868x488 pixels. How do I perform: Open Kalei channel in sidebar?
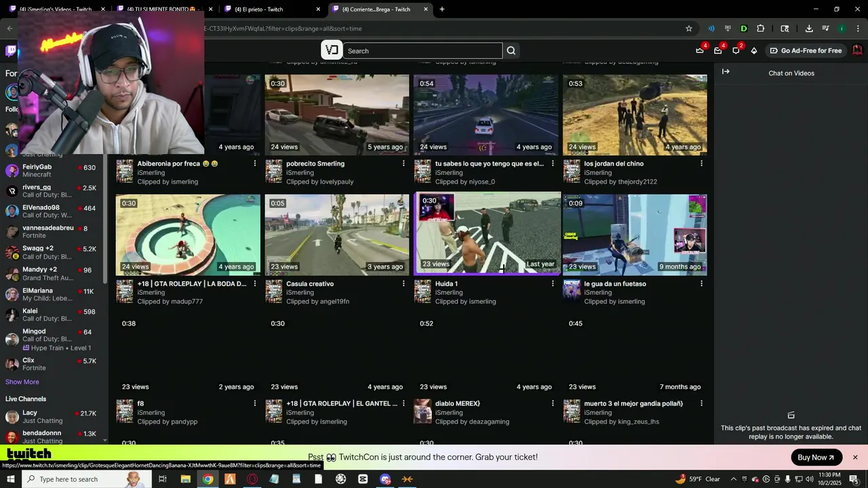(53, 314)
